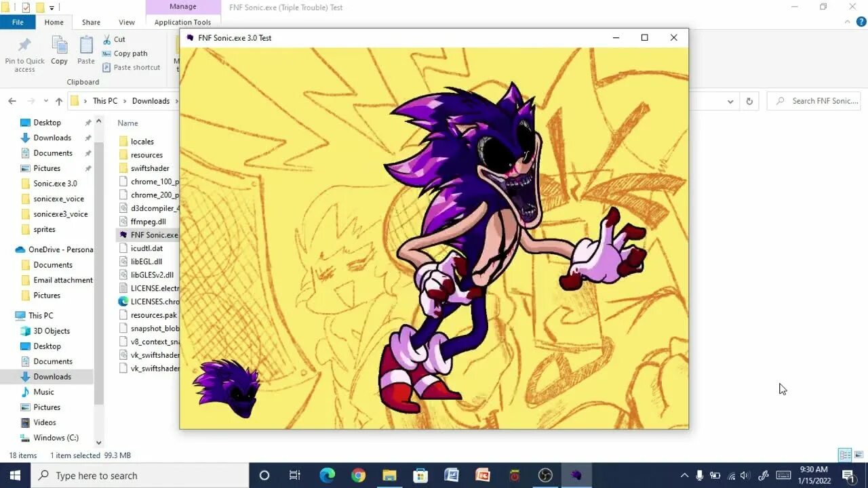Open Task View on taskbar
868x488 pixels.
pos(295,475)
